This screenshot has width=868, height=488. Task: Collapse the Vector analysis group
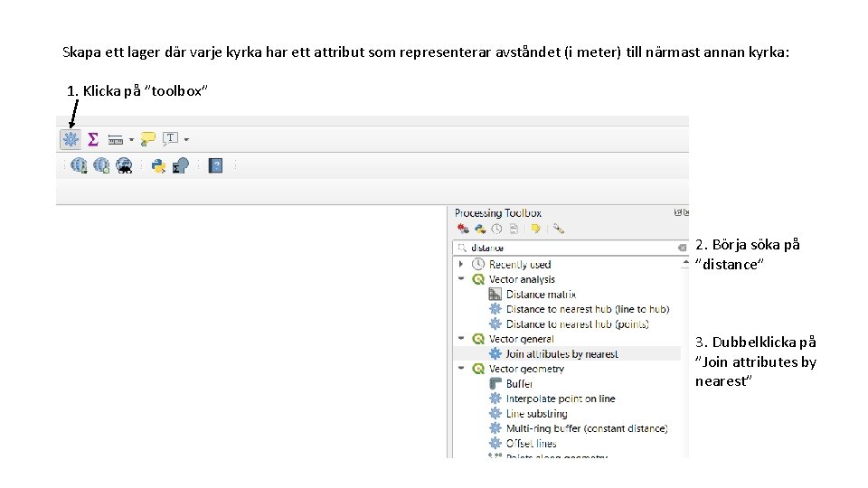point(461,279)
